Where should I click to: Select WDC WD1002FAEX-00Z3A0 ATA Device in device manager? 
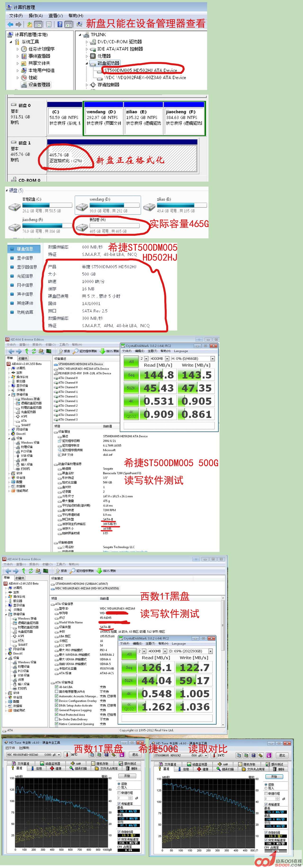click(145, 78)
